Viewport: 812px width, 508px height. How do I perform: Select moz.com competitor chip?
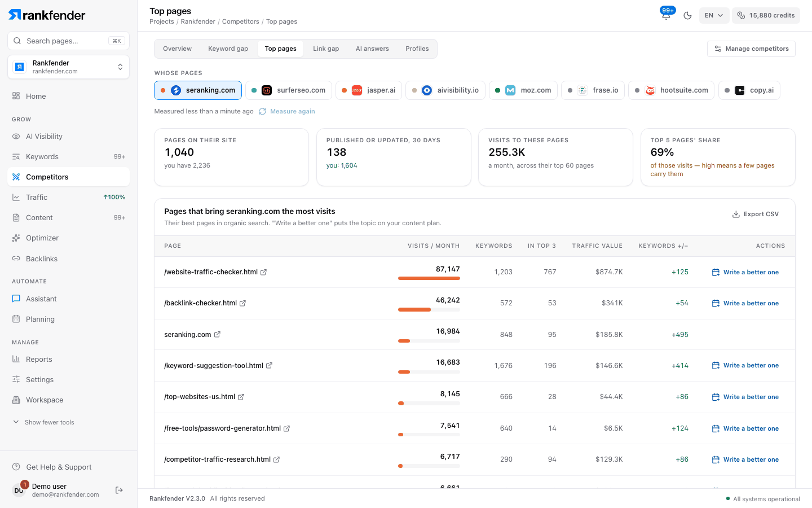tap(523, 90)
